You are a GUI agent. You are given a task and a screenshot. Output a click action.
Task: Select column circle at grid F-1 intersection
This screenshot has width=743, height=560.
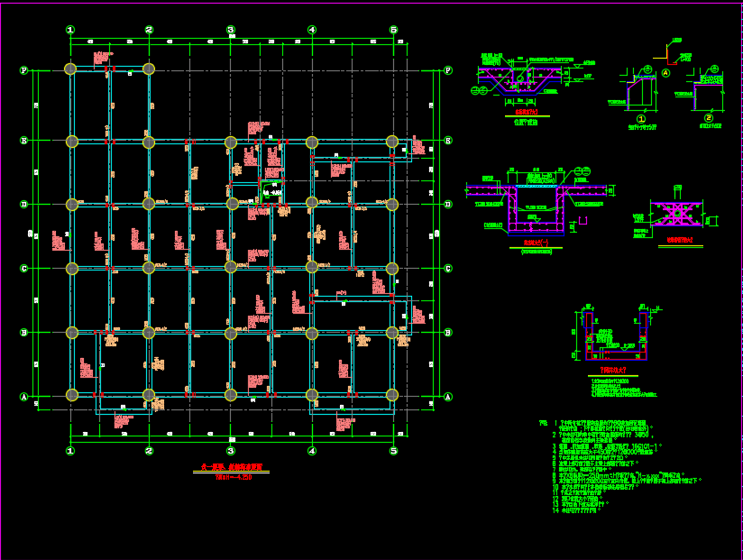tap(71, 69)
